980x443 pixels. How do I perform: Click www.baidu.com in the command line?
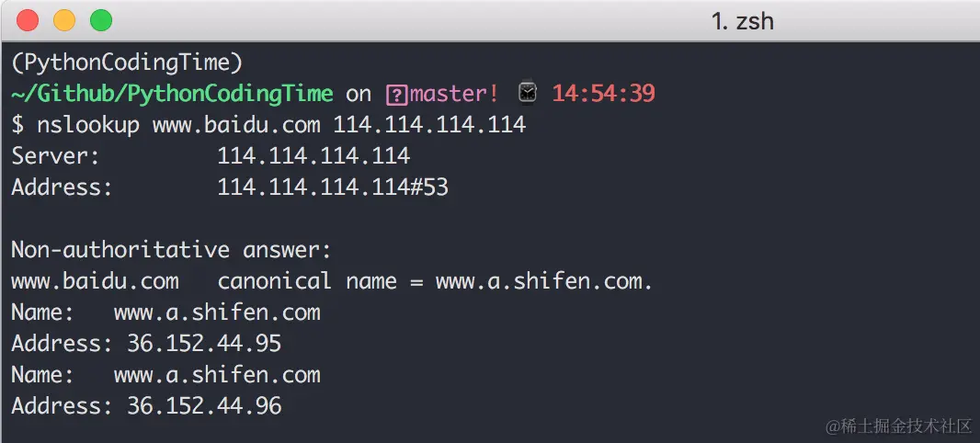[236, 125]
